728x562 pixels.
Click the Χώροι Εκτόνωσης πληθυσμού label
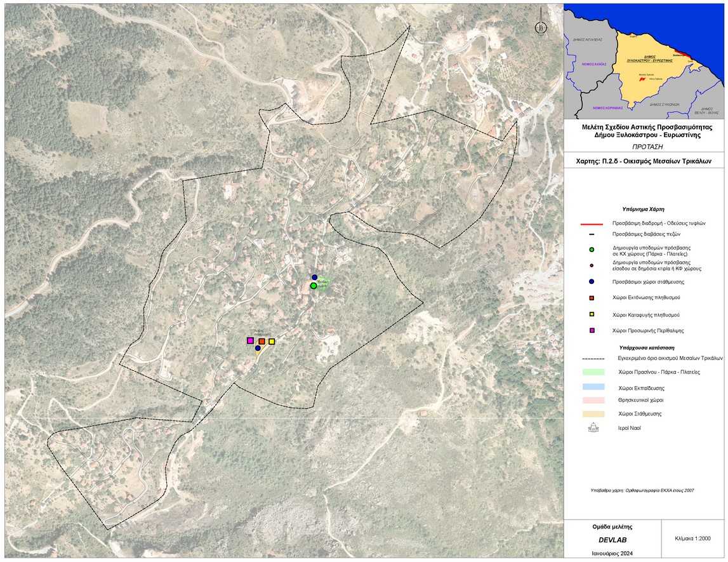click(646, 298)
